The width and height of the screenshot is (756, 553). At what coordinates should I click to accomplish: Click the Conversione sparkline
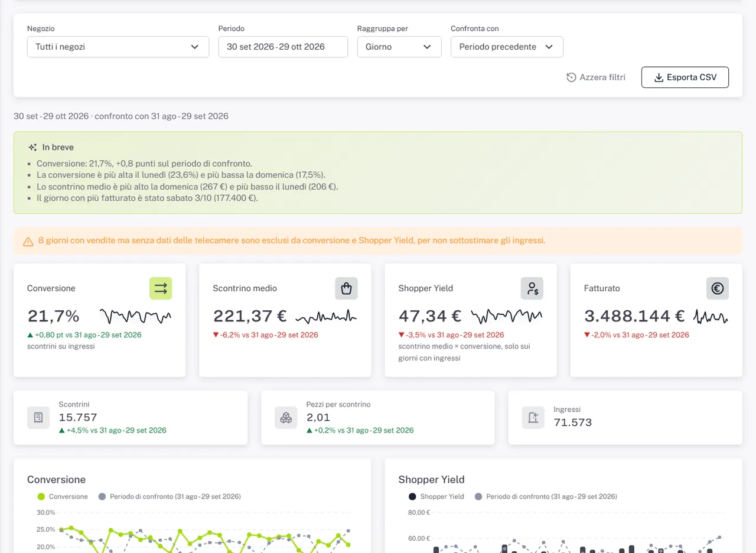click(136, 317)
